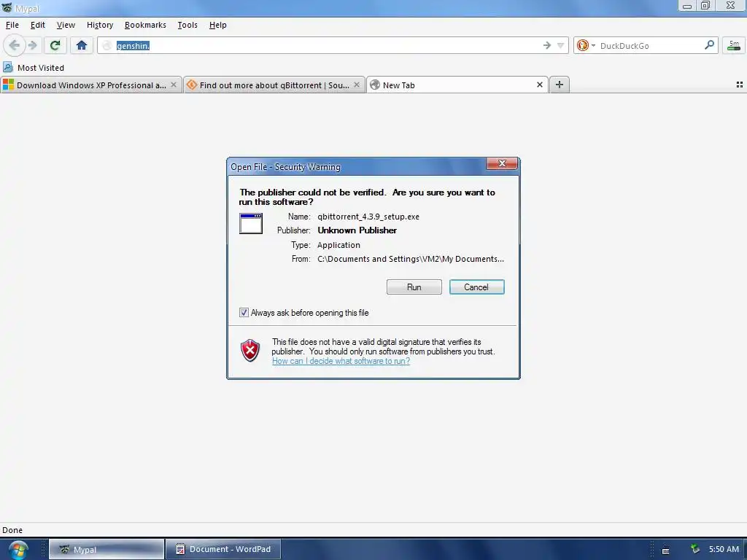Open the File menu
Screen dimensions: 747x560
(x=12, y=25)
